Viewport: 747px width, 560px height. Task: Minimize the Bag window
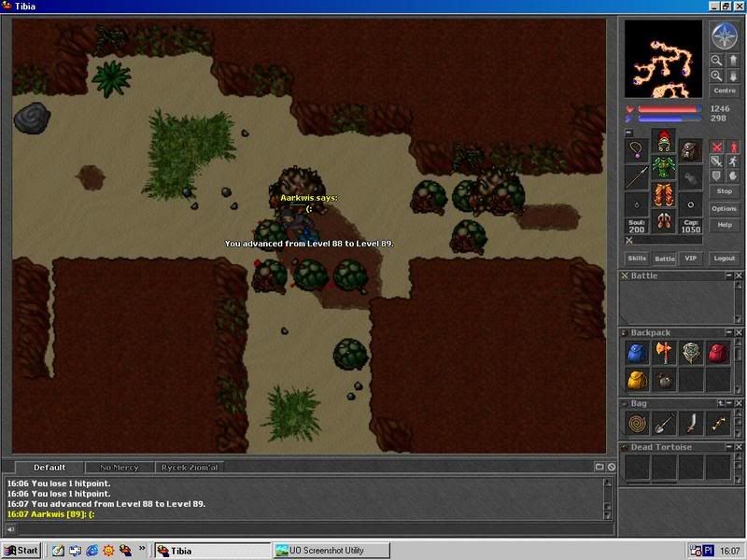(x=729, y=403)
